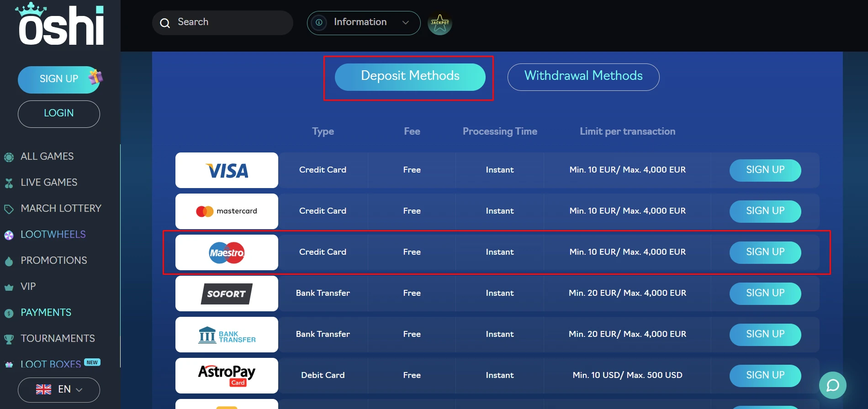Open PROMOTIONS menu item
The width and height of the screenshot is (868, 409).
click(x=54, y=261)
